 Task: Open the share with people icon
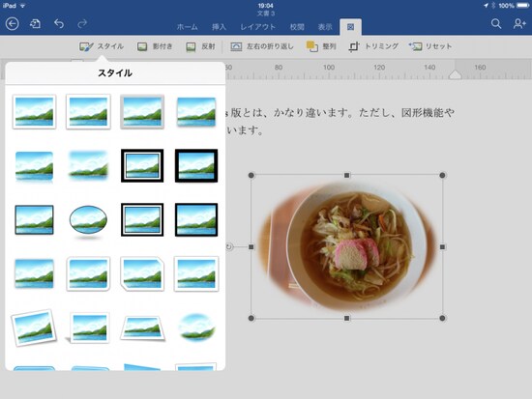click(x=519, y=24)
